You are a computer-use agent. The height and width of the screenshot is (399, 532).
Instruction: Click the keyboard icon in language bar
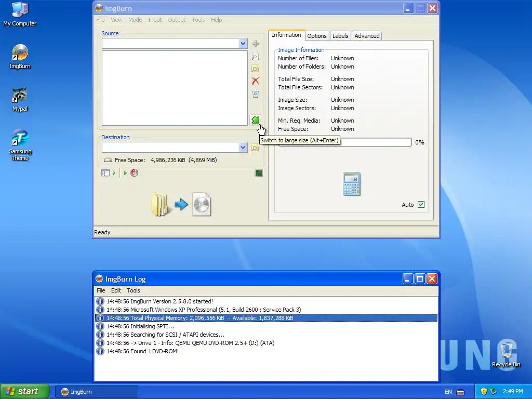tap(460, 392)
